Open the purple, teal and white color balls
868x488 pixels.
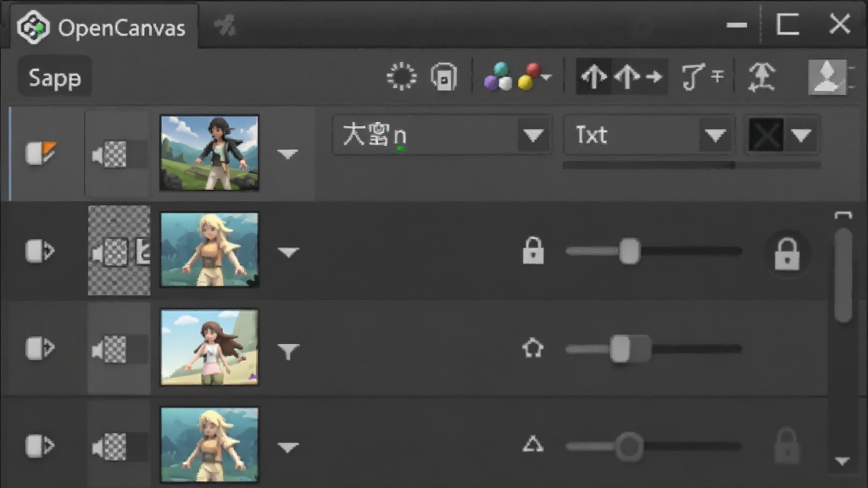(498, 76)
